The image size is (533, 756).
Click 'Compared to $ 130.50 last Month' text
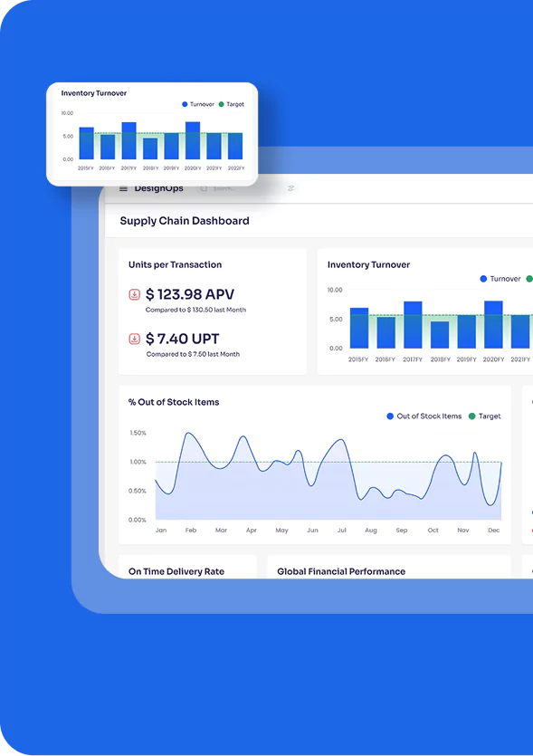point(195,310)
